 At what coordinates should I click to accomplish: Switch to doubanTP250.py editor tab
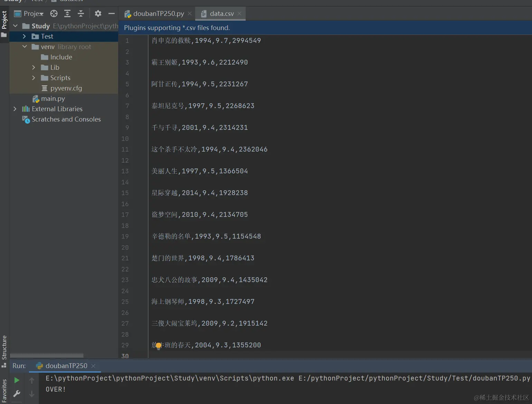coord(154,13)
